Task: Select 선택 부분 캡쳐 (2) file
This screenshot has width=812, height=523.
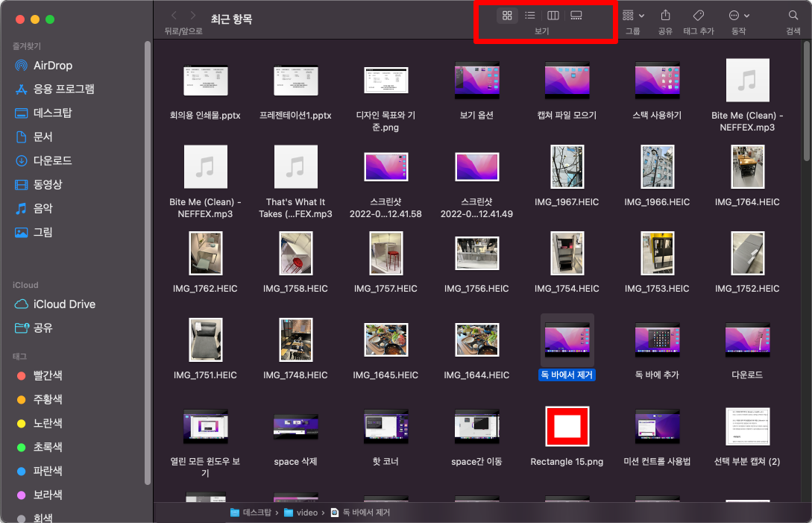Action: point(747,427)
